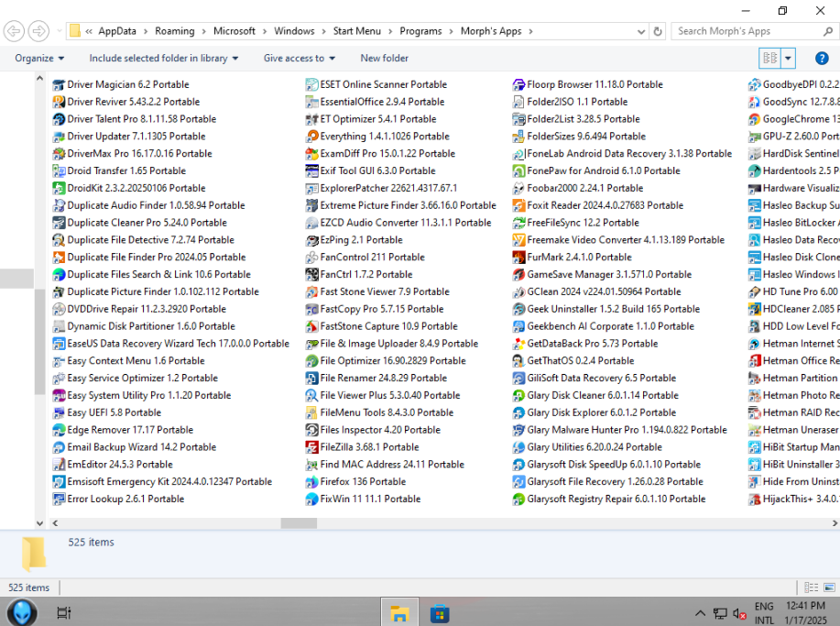Select Freemake Video Converter 4.1.13.189 Portable
Image resolution: width=840 pixels, height=626 pixels.
(x=618, y=240)
